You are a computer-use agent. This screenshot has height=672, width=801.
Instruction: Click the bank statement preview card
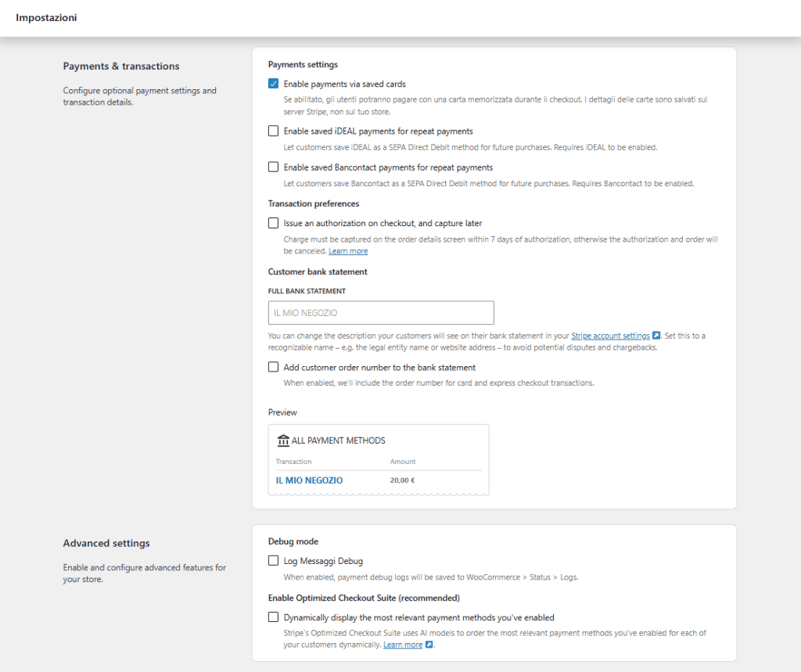(x=379, y=459)
